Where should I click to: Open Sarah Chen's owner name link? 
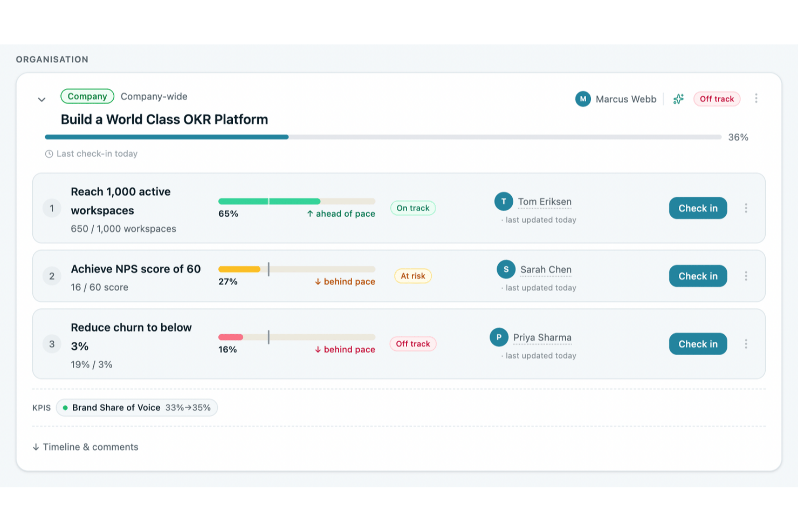click(546, 270)
